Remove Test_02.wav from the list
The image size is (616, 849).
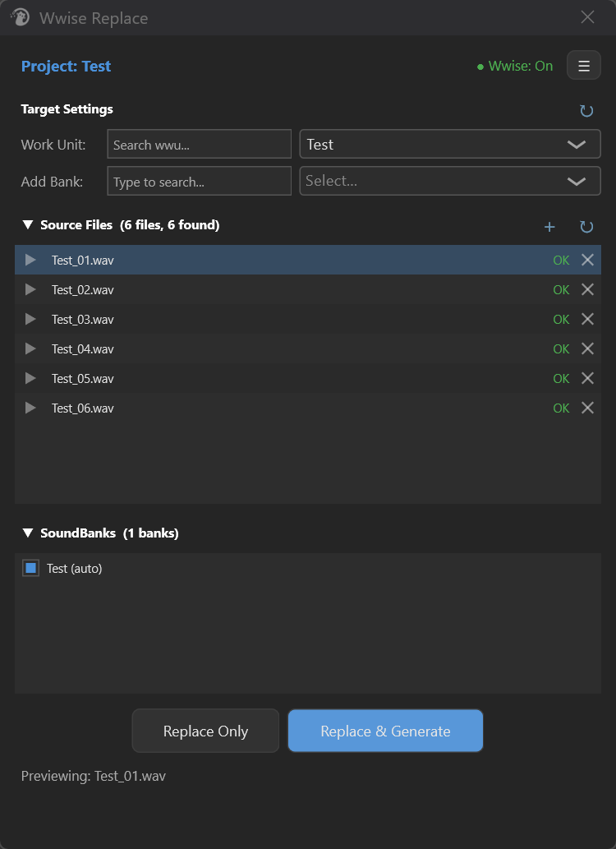click(x=587, y=289)
